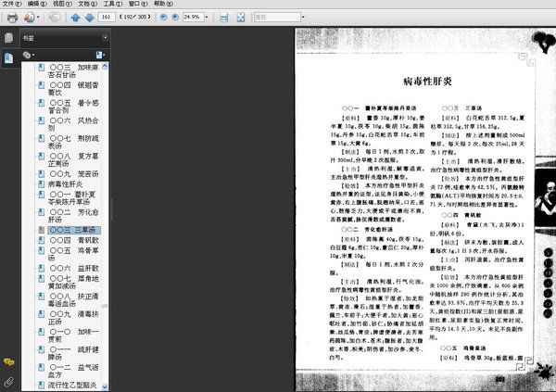Select the bookmark 〇〇六 风热合剂
This screenshot has width=556, height=392.
tap(73, 124)
